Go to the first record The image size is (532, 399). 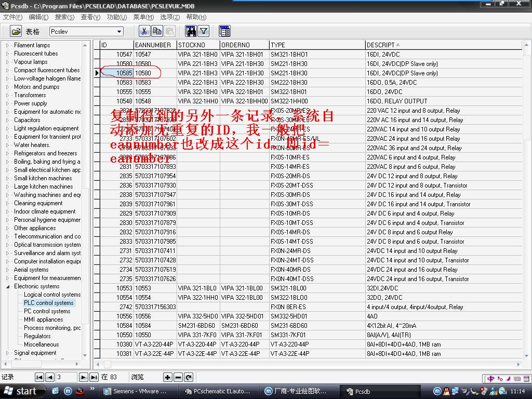tap(39, 377)
